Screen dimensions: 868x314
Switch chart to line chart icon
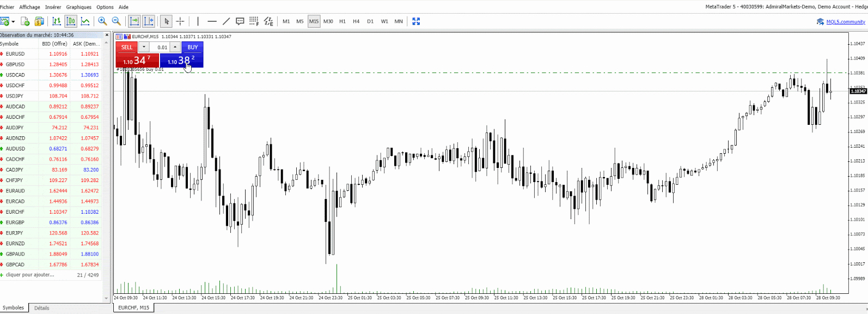pyautogui.click(x=85, y=21)
